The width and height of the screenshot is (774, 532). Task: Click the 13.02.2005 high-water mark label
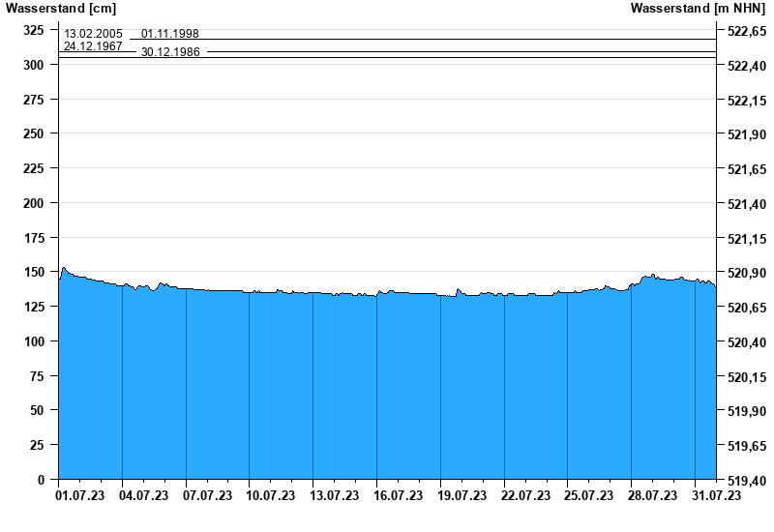click(93, 34)
